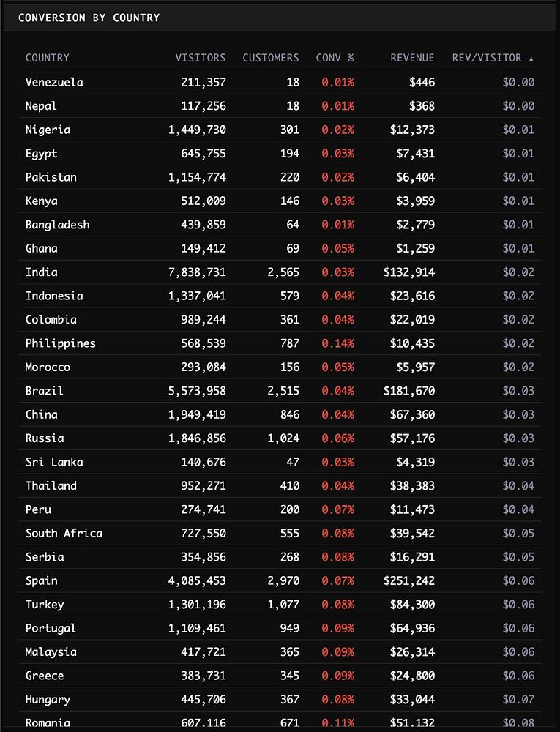Sort table by the COUNTRY column header
This screenshot has width=560, height=732.
coord(48,58)
